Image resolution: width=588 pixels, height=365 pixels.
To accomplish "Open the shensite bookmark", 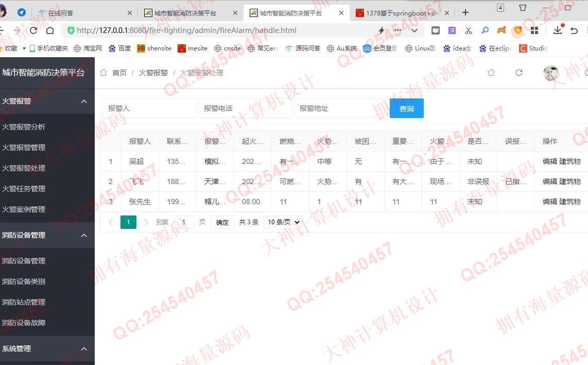I will point(154,48).
